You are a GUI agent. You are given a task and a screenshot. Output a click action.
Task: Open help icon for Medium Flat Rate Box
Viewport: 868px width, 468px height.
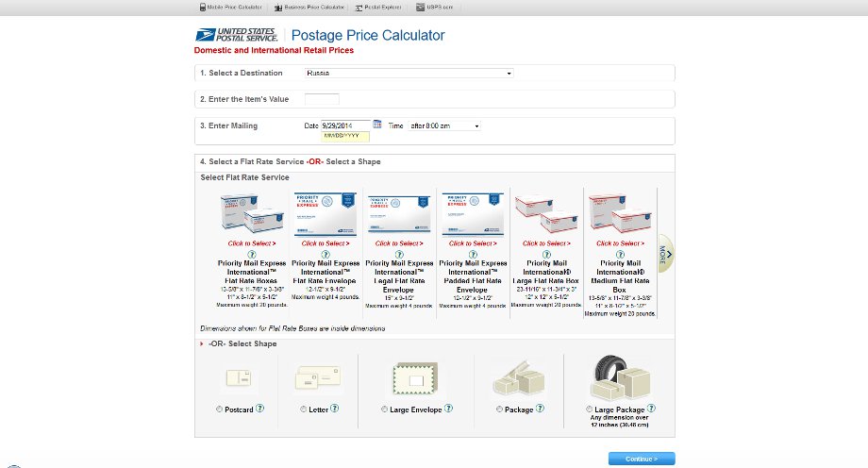point(620,254)
